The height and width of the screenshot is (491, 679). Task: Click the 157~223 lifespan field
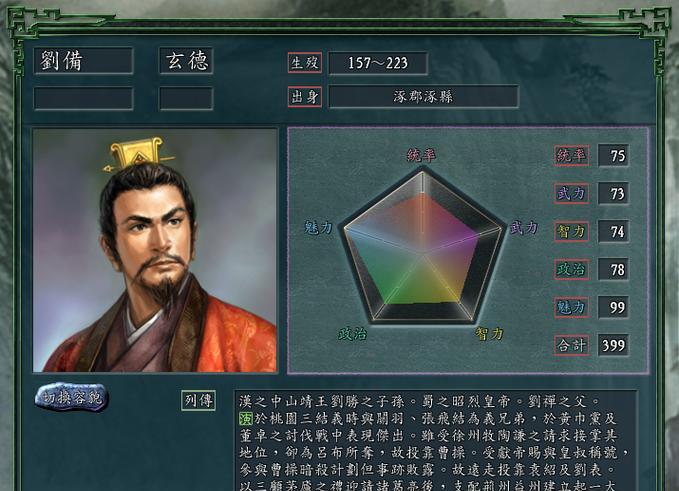coord(378,63)
